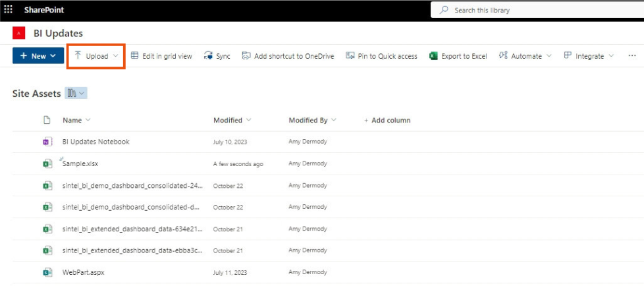Viewport: 644px width, 286px height.
Task: Click Pin to Quick access
Action: pos(381,56)
